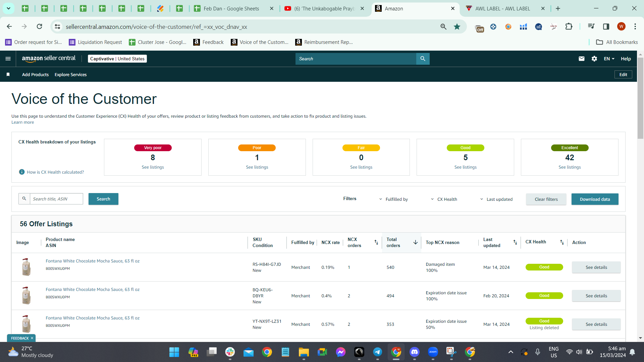Open the Voice of the Custom... bookmark
644x362 pixels.
(x=260, y=42)
